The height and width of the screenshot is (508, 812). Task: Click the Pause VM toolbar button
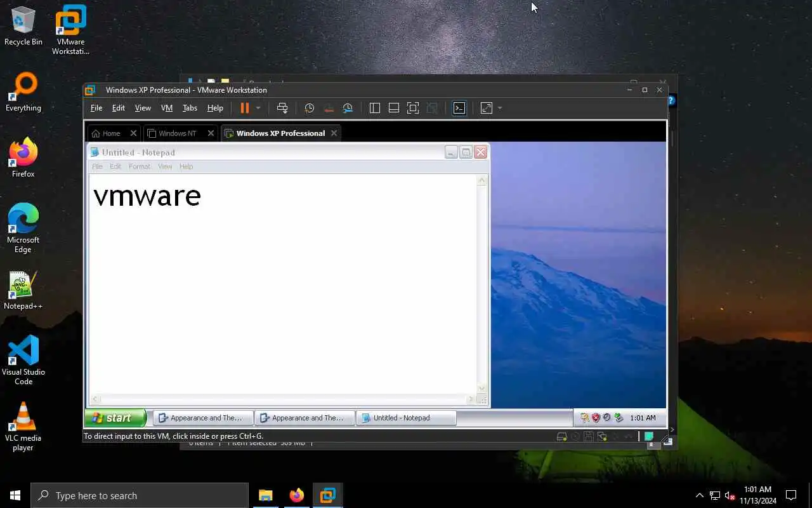(244, 108)
